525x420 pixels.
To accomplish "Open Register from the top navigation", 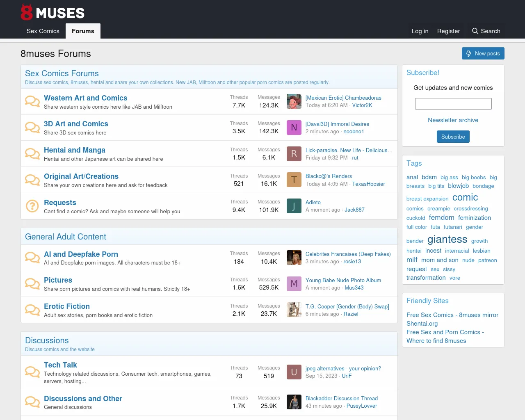I will [448, 31].
